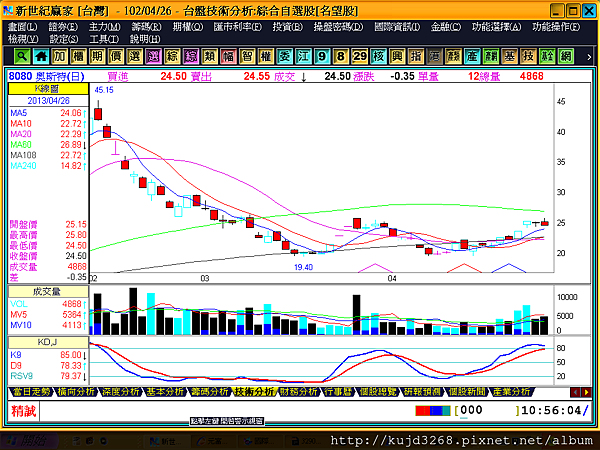Open the 籌碼(R) menu
600x450 pixels.
click(147, 27)
